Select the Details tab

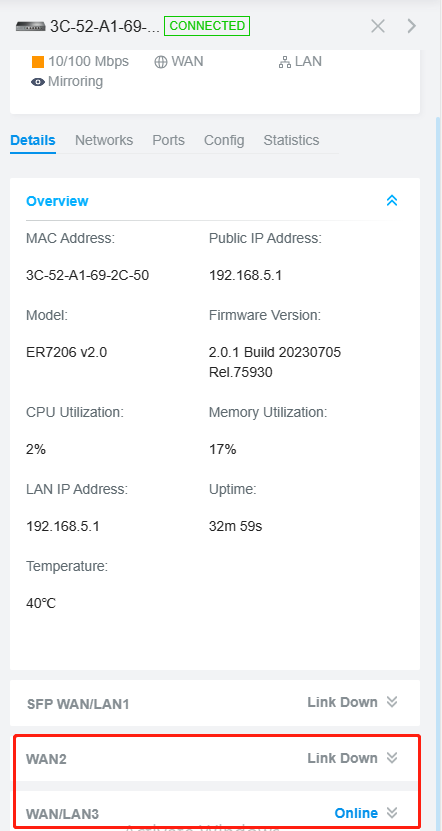(32, 140)
